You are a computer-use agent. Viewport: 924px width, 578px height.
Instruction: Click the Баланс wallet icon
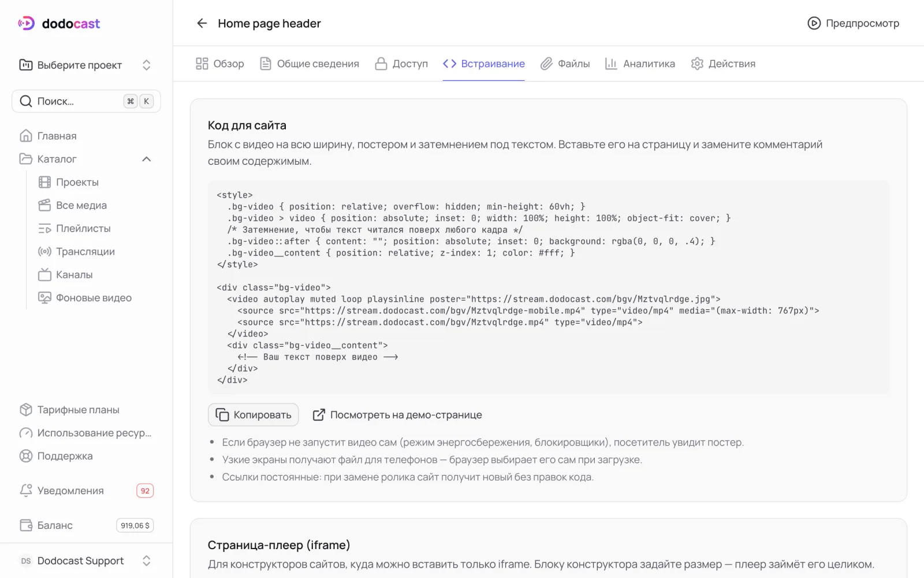[26, 525]
